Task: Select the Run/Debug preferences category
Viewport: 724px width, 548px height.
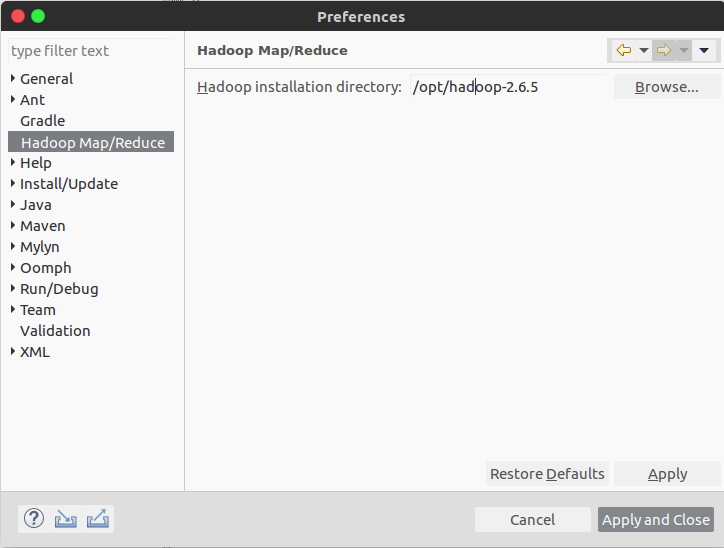Action: click(x=59, y=289)
